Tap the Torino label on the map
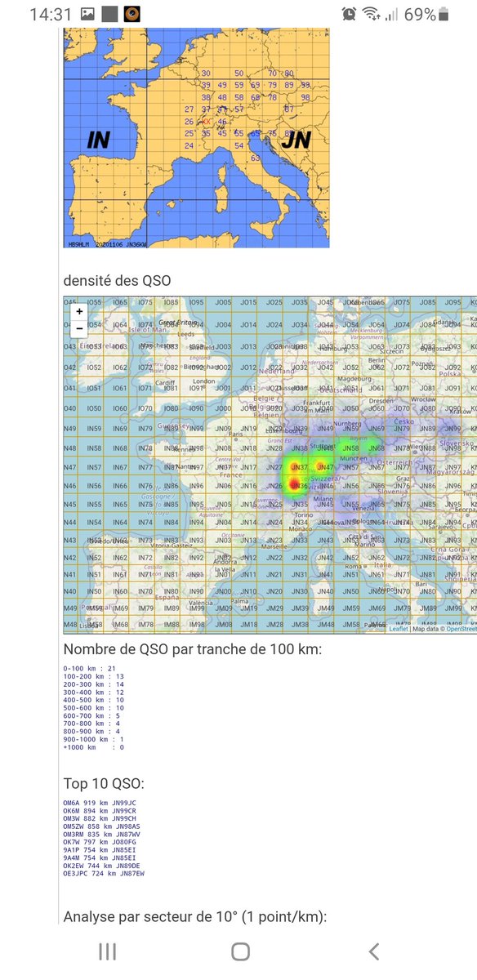 [x=302, y=515]
